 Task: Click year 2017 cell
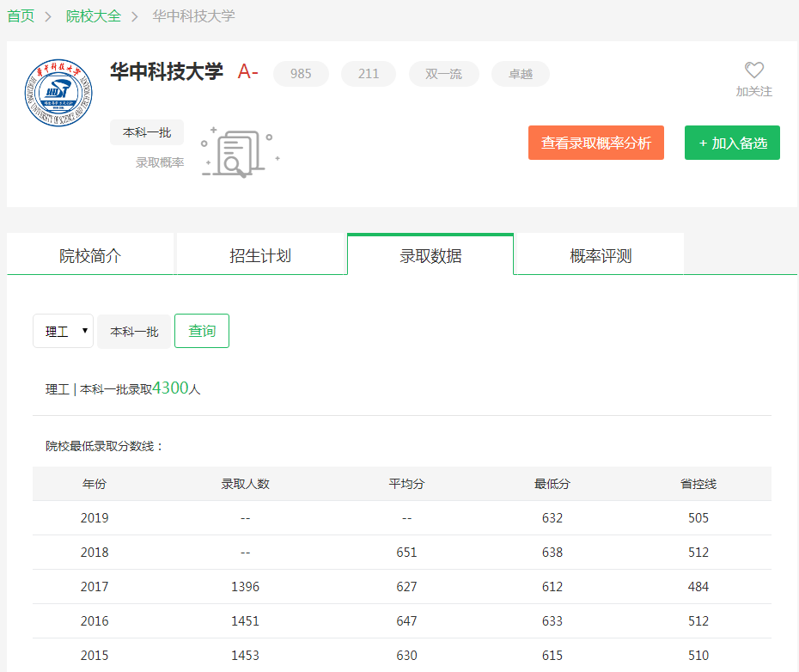tap(95, 587)
